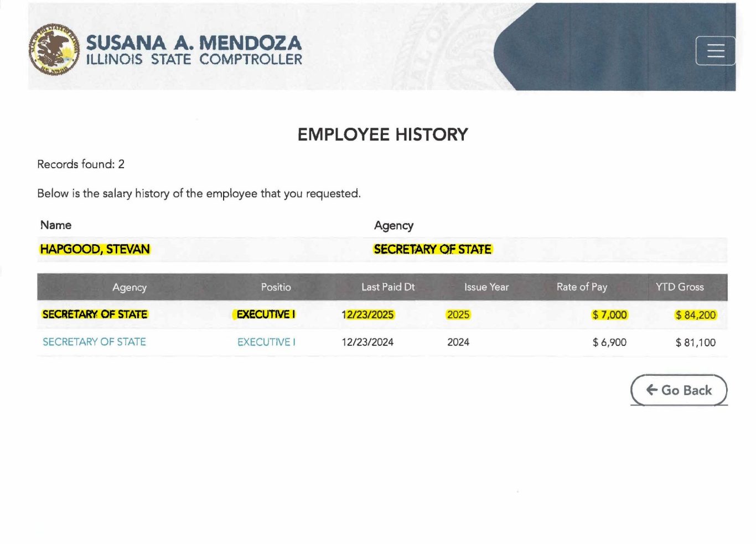Sort by Issue Year column header
The height and width of the screenshot is (544, 756).
tap(486, 287)
